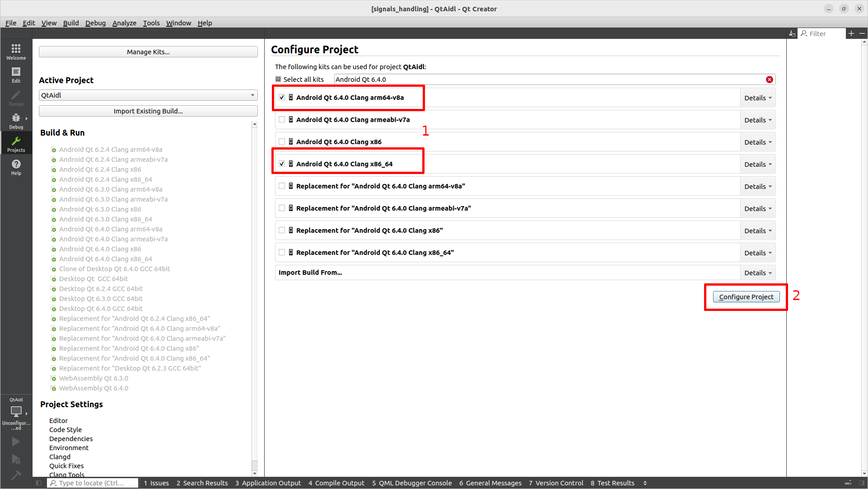Image resolution: width=868 pixels, height=489 pixels.
Task: Enable Android Qt 6.4.0 Clang armeabi-v7a kit
Action: (282, 120)
